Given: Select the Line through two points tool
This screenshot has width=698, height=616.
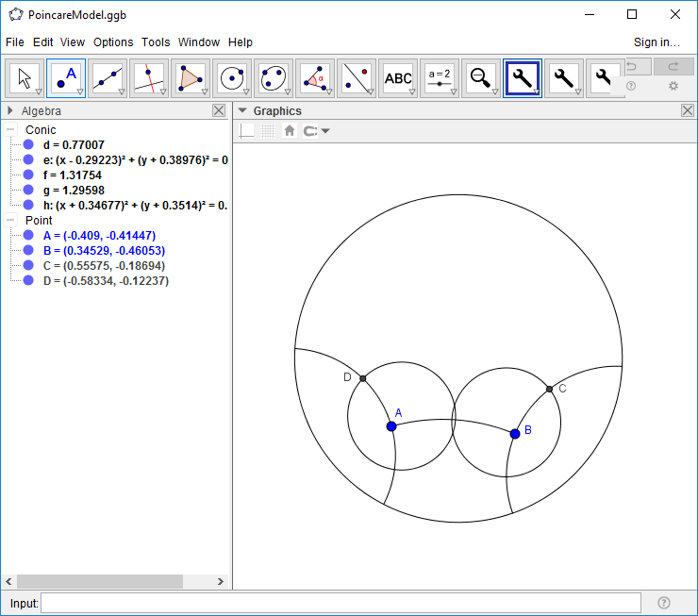Looking at the screenshot, I should point(108,78).
